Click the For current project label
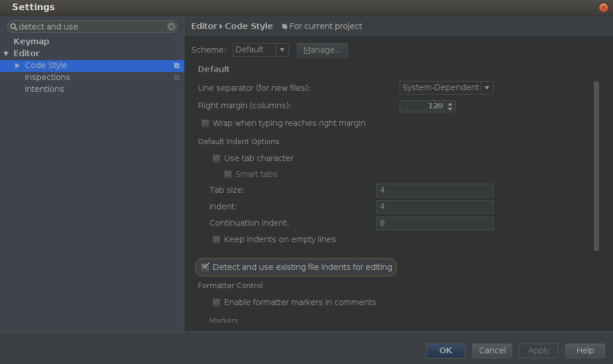 pyautogui.click(x=326, y=26)
